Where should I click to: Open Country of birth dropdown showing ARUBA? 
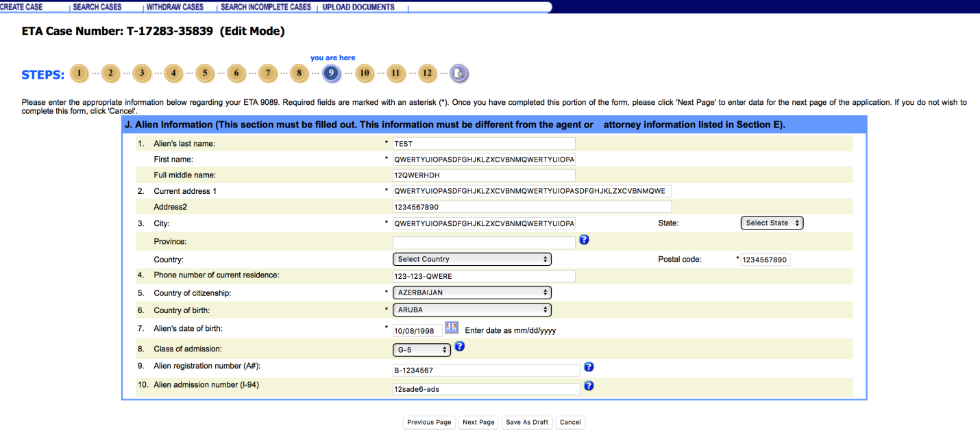click(472, 310)
